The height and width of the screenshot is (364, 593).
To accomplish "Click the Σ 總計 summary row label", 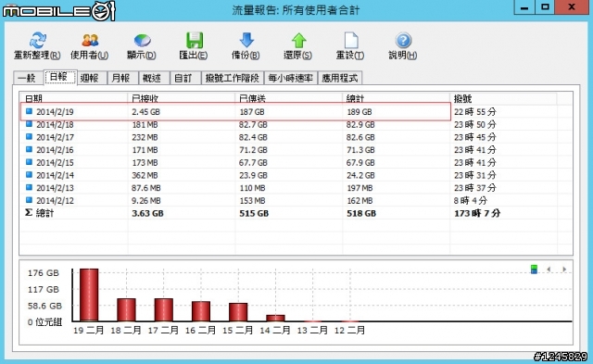I will tap(39, 213).
